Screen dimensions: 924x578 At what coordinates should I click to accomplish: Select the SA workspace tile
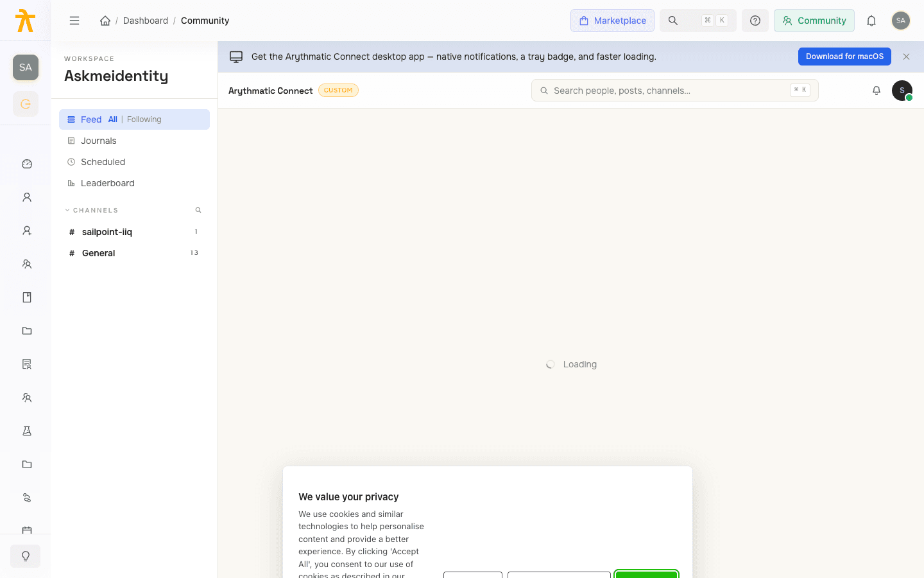click(x=26, y=67)
